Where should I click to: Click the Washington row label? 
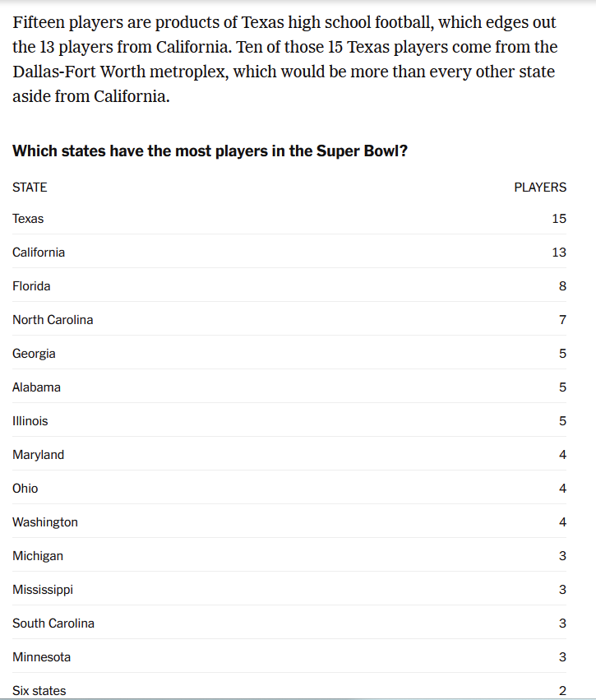pyautogui.click(x=45, y=522)
